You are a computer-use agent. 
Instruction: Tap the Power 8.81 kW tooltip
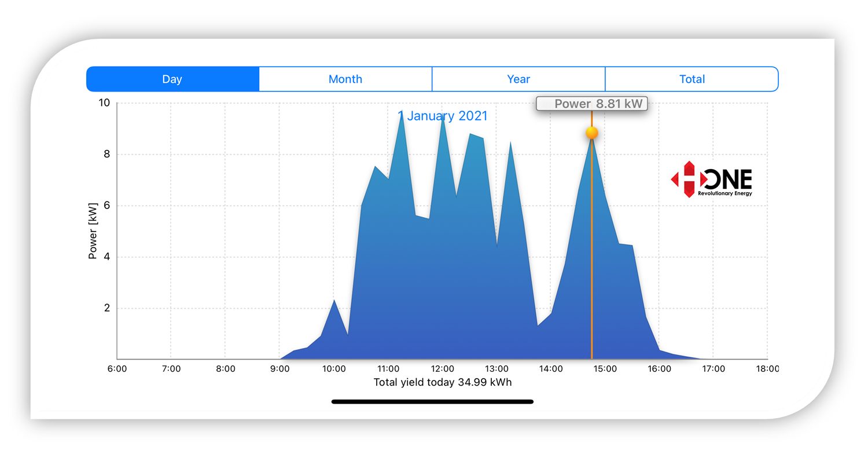(591, 104)
